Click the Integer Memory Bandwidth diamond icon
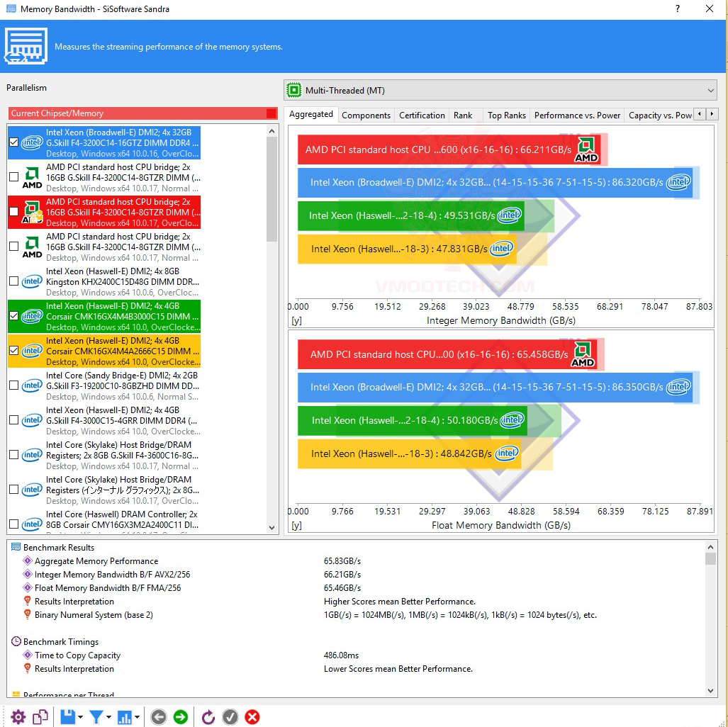The height and width of the screenshot is (727, 728). [x=28, y=574]
